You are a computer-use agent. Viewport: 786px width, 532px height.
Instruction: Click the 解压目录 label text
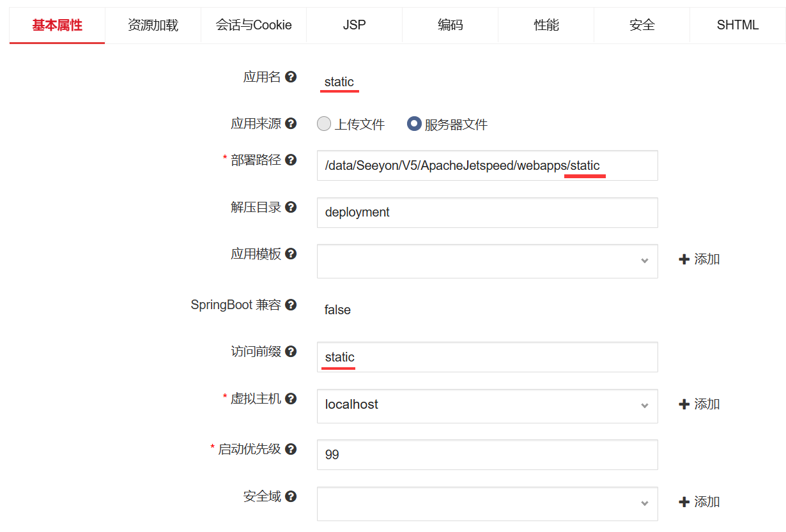tap(256, 207)
